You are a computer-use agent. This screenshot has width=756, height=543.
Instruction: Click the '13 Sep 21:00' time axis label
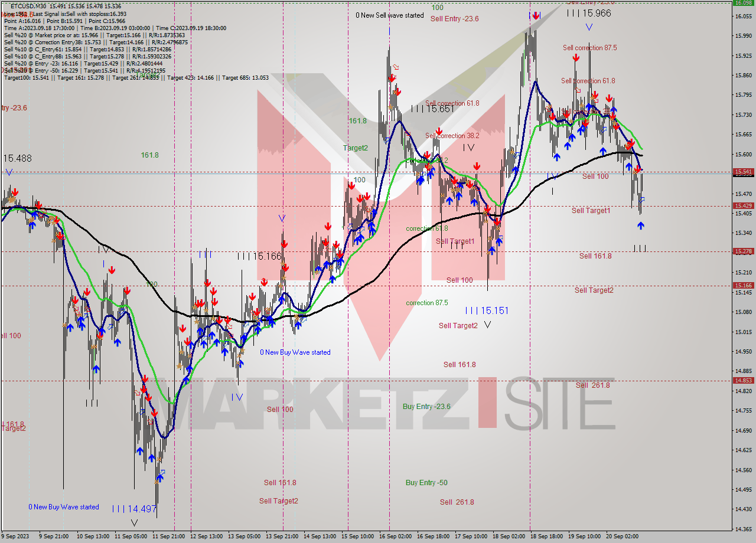pyautogui.click(x=282, y=537)
